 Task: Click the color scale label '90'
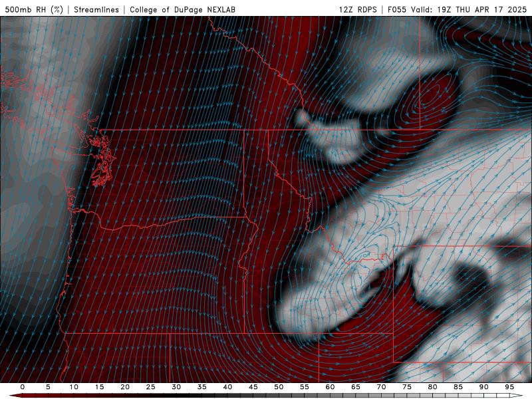pos(484,387)
